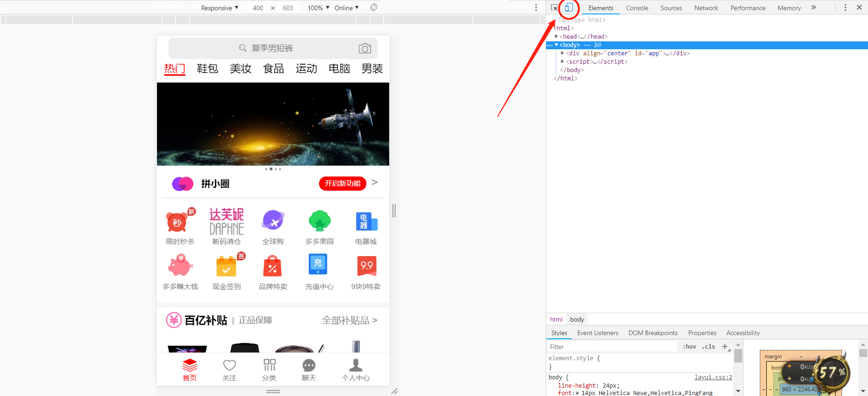
Task: Click the rotate screen icon
Action: tap(374, 7)
